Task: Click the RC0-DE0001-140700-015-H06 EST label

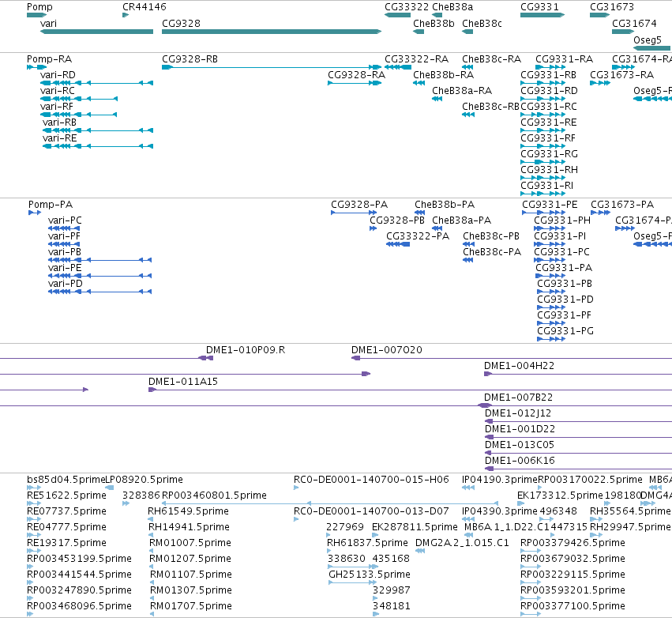Action: click(x=371, y=480)
